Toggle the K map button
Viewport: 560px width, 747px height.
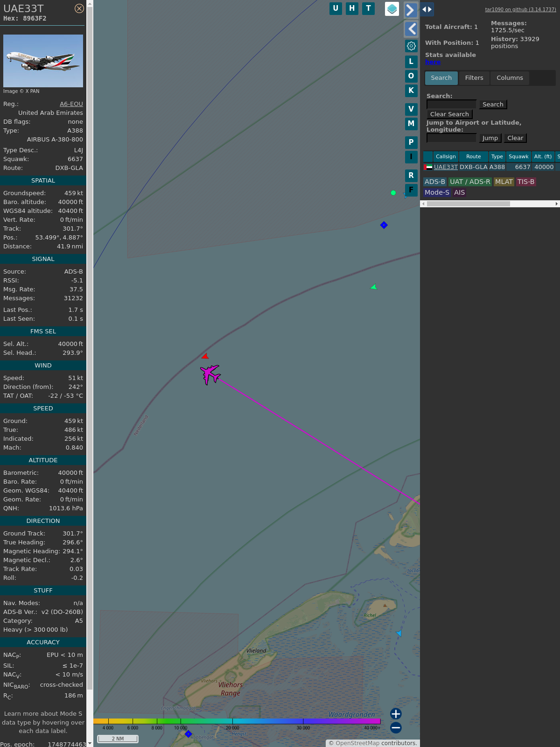coord(411,91)
